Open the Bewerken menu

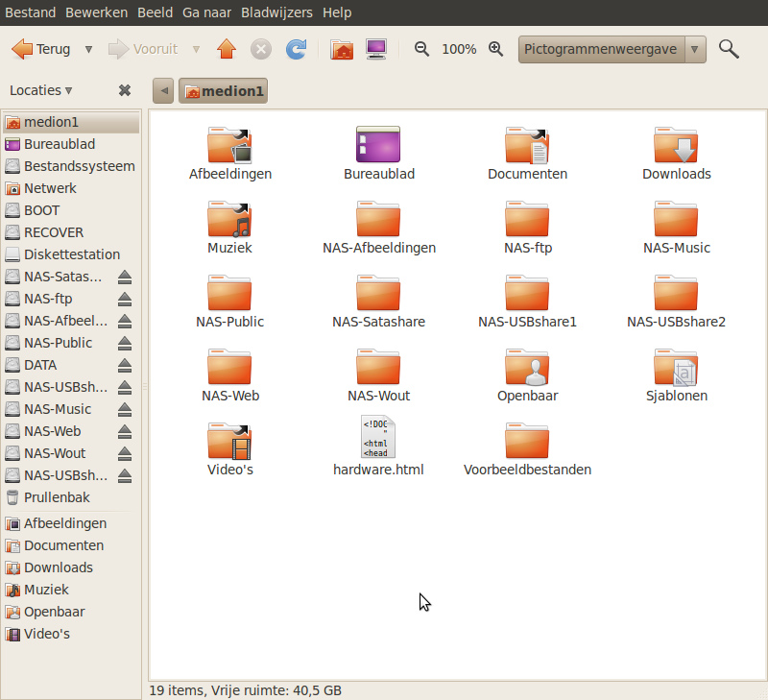(x=97, y=12)
